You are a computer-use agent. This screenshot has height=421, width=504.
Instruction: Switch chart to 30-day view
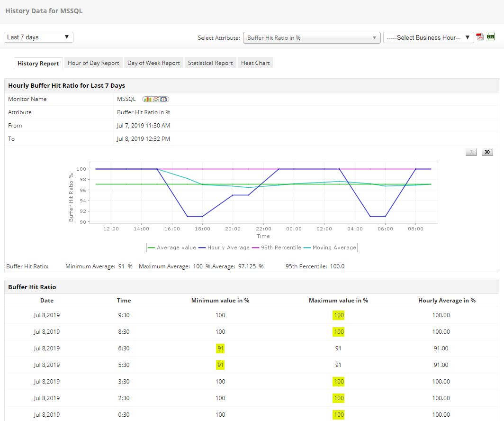[487, 151]
